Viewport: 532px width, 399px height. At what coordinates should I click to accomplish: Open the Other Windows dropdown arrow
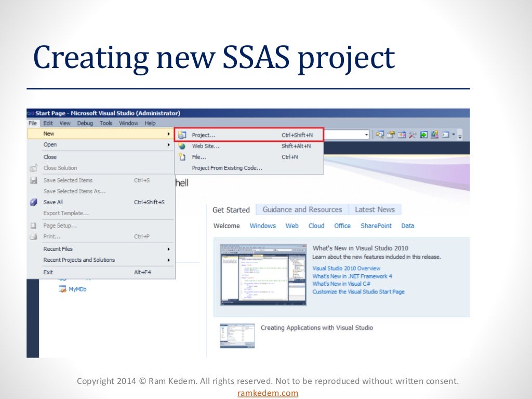tap(453, 135)
